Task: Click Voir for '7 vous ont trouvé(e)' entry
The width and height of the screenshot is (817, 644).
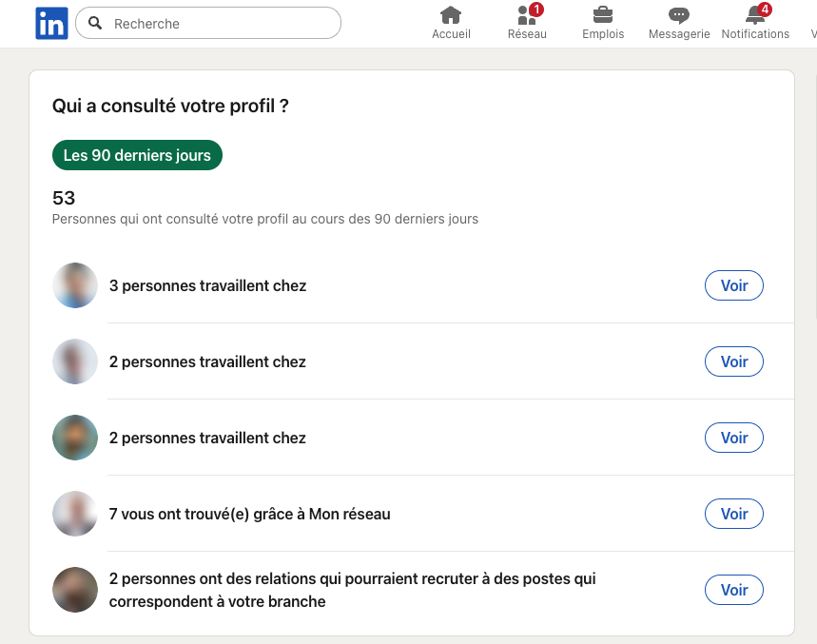Action: 733,513
